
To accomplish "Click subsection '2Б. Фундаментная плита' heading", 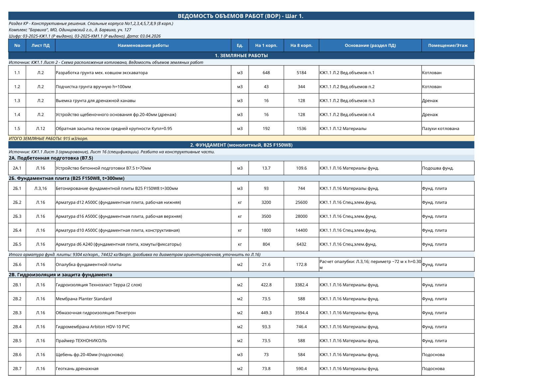I will coord(241,178).
